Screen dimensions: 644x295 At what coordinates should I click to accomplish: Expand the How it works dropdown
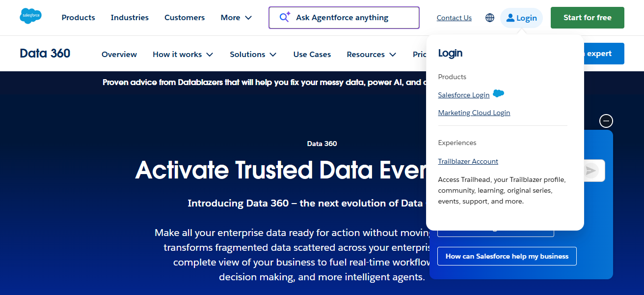[183, 54]
